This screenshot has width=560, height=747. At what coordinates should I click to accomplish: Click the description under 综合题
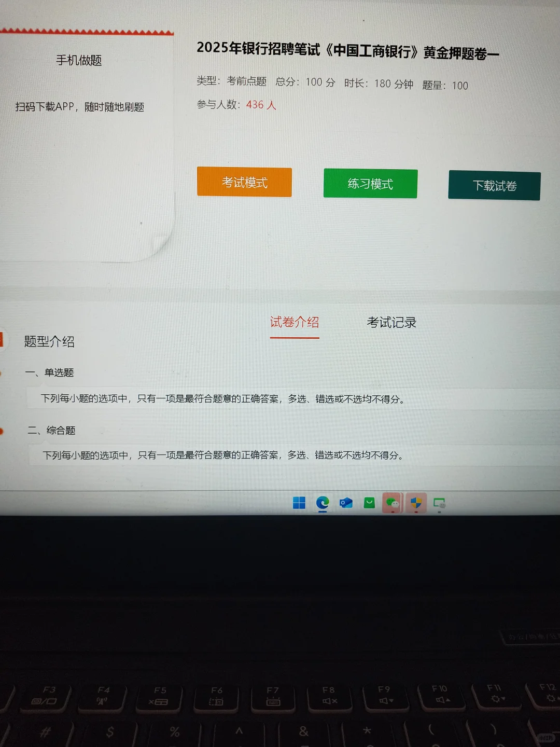[223, 455]
